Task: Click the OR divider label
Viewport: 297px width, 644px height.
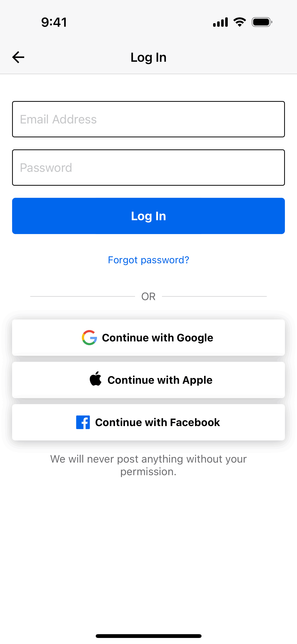Action: point(148,297)
